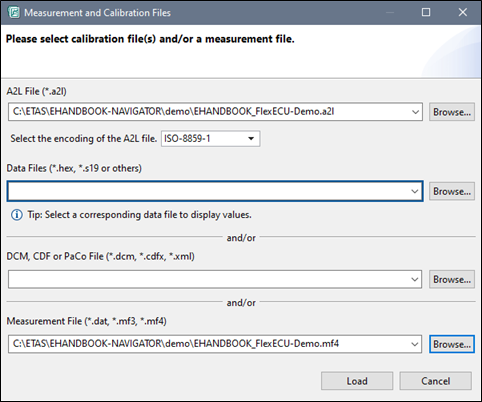This screenshot has height=402, width=482.
Task: Browse for hex or s19 data files
Action: pyautogui.click(x=452, y=191)
